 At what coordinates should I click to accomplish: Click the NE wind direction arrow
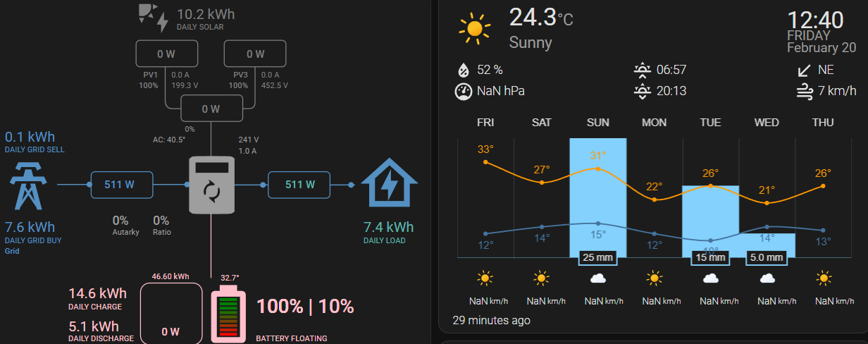(805, 70)
